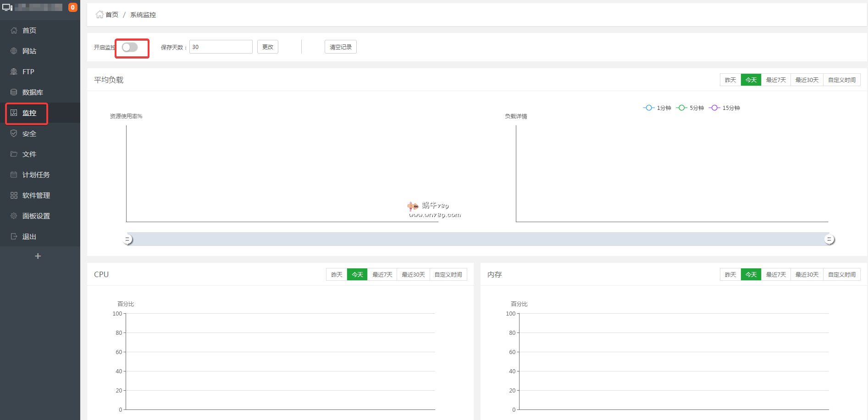Click the 更改 button to save days
The width and height of the screenshot is (868, 420).
pyautogui.click(x=267, y=47)
